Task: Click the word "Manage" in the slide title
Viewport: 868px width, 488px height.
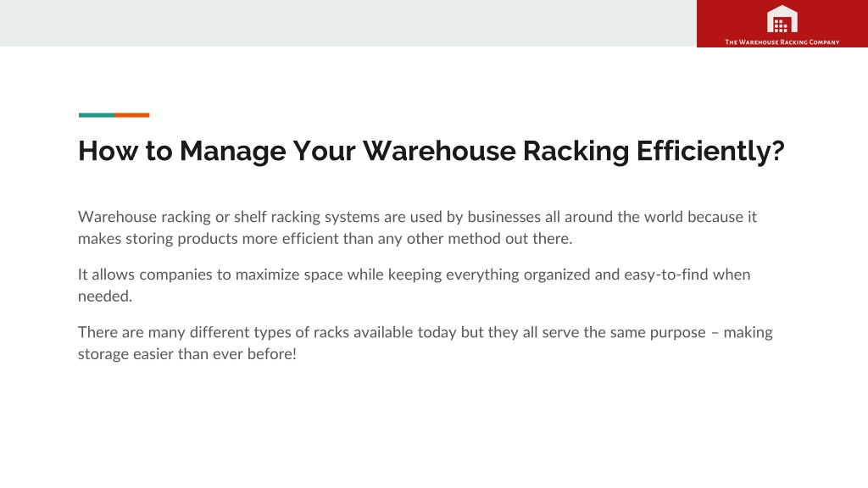Action: 232,151
